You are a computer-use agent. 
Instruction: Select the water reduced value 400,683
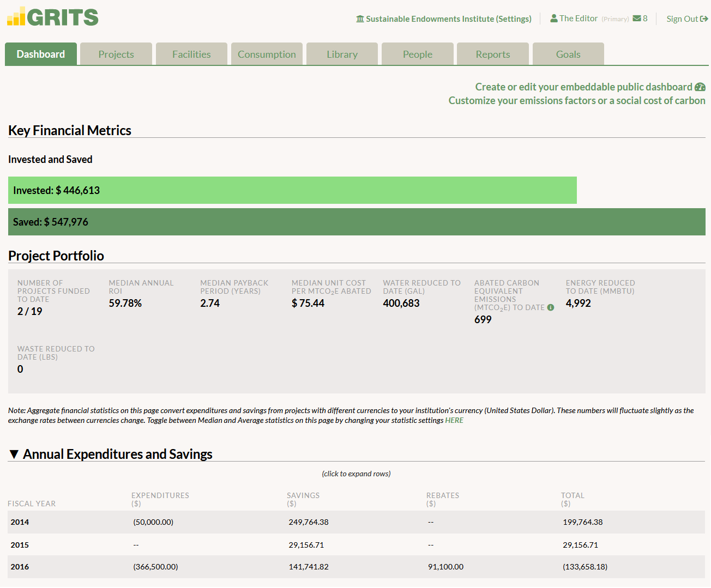401,303
